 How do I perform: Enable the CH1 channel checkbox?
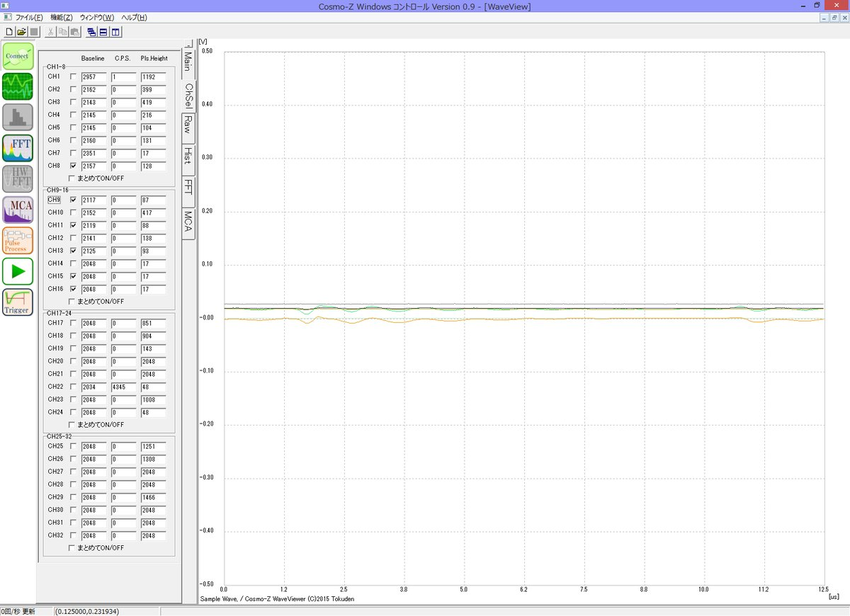(x=73, y=76)
